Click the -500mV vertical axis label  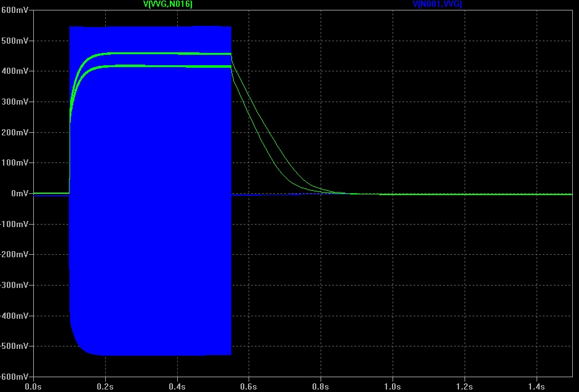(x=15, y=346)
